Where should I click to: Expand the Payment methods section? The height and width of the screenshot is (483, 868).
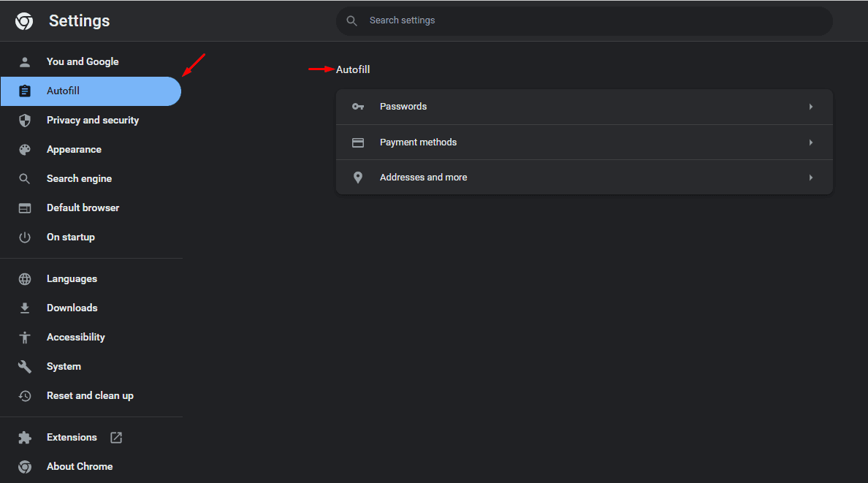click(x=585, y=142)
